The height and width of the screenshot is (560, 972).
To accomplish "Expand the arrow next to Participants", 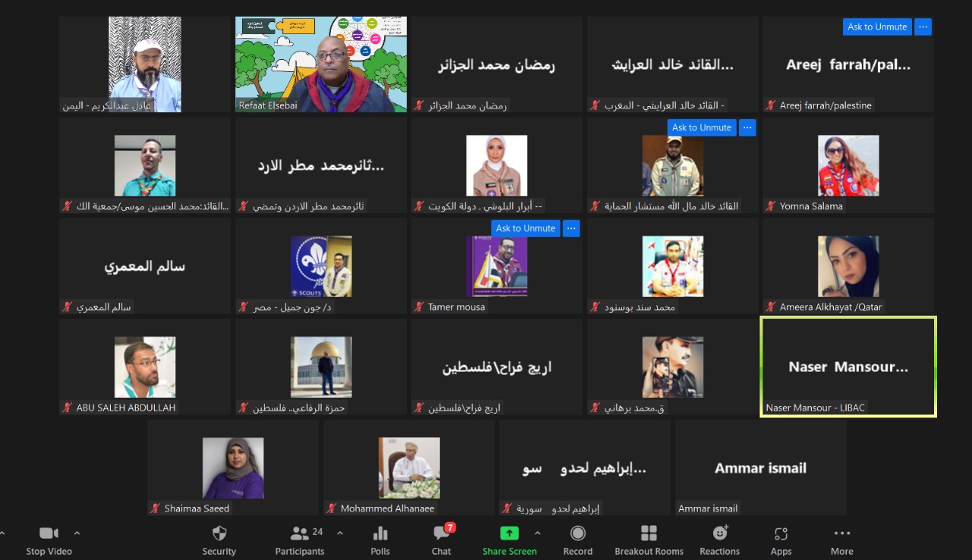I will coord(339,533).
